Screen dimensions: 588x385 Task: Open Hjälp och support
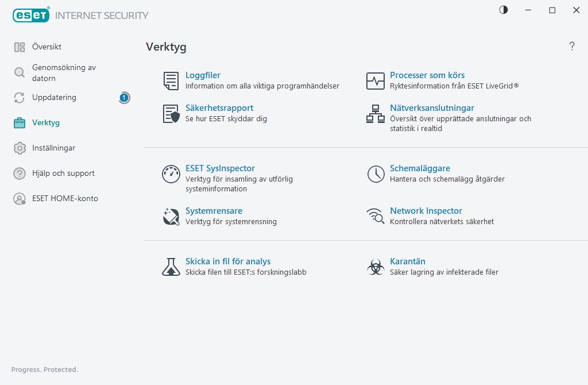coord(63,174)
